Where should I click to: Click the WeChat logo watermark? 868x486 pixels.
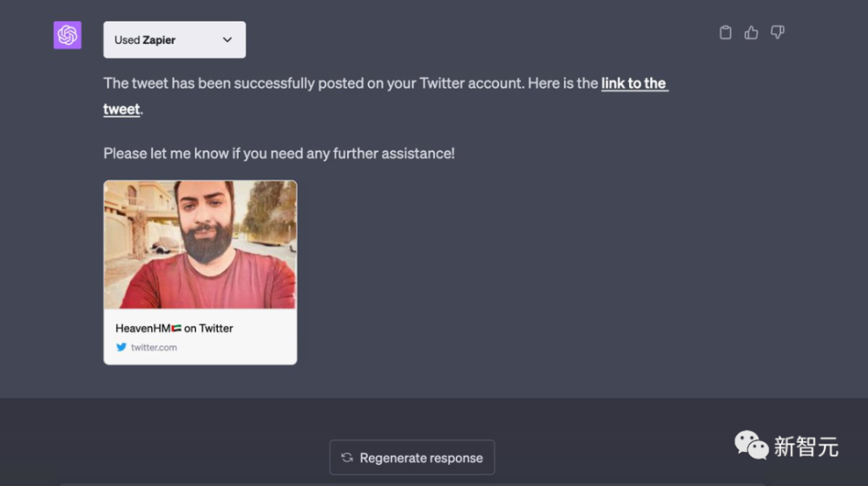[751, 446]
